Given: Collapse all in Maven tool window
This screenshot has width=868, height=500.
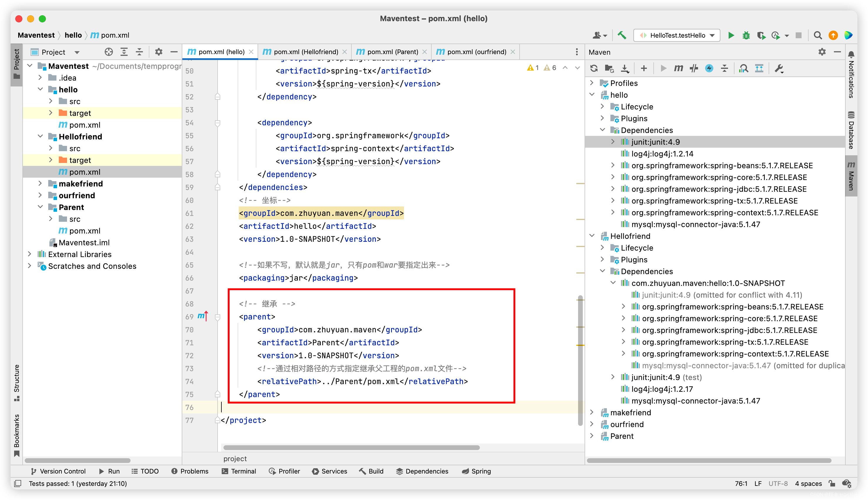Looking at the screenshot, I should (724, 68).
